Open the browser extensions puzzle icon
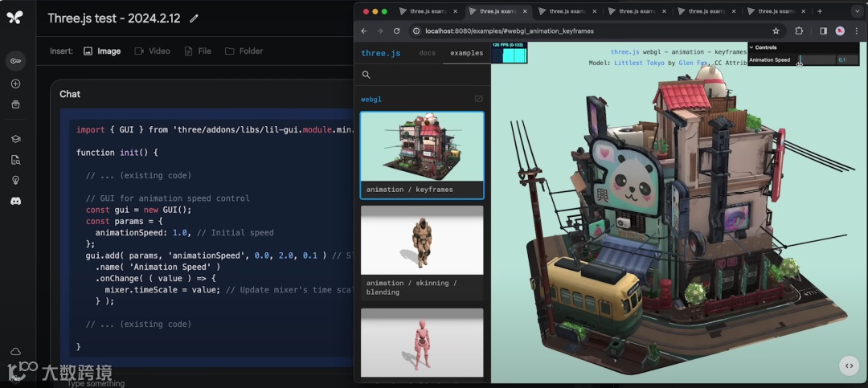Viewport: 868px width, 388px height. coord(799,31)
